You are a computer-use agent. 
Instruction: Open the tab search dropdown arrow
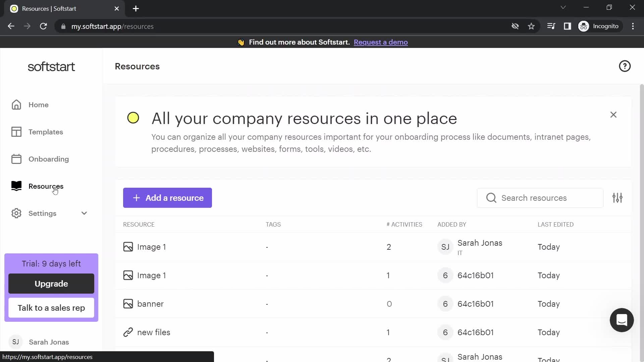(x=563, y=7)
